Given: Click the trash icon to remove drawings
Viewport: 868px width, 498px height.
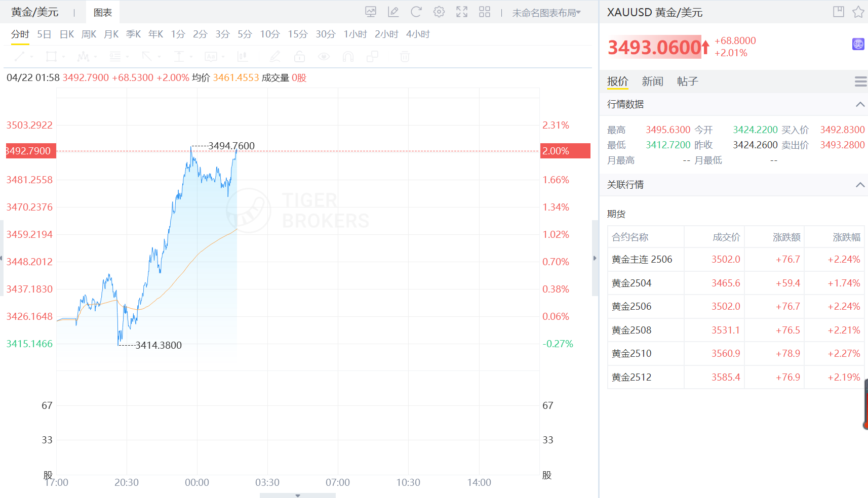Looking at the screenshot, I should pyautogui.click(x=404, y=57).
